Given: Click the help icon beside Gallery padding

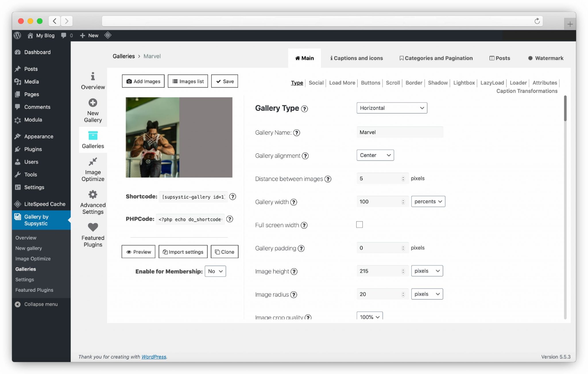Looking at the screenshot, I should pos(301,249).
